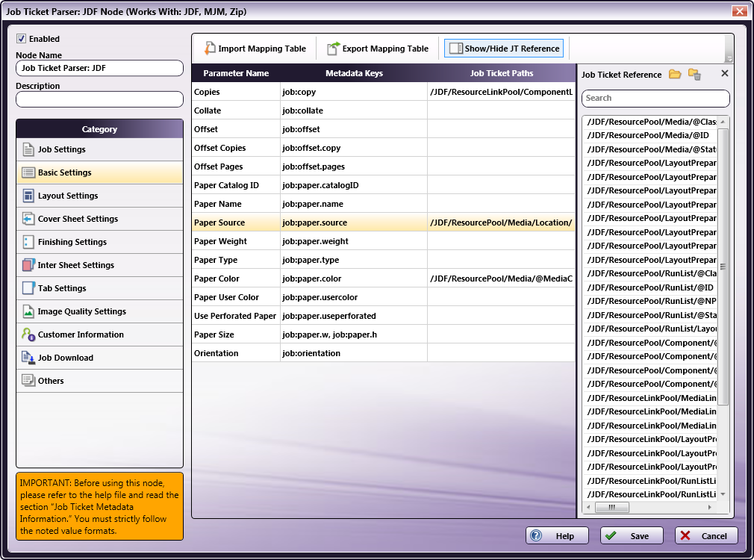
Task: Click the Basic Settings category icon
Action: [x=28, y=172]
